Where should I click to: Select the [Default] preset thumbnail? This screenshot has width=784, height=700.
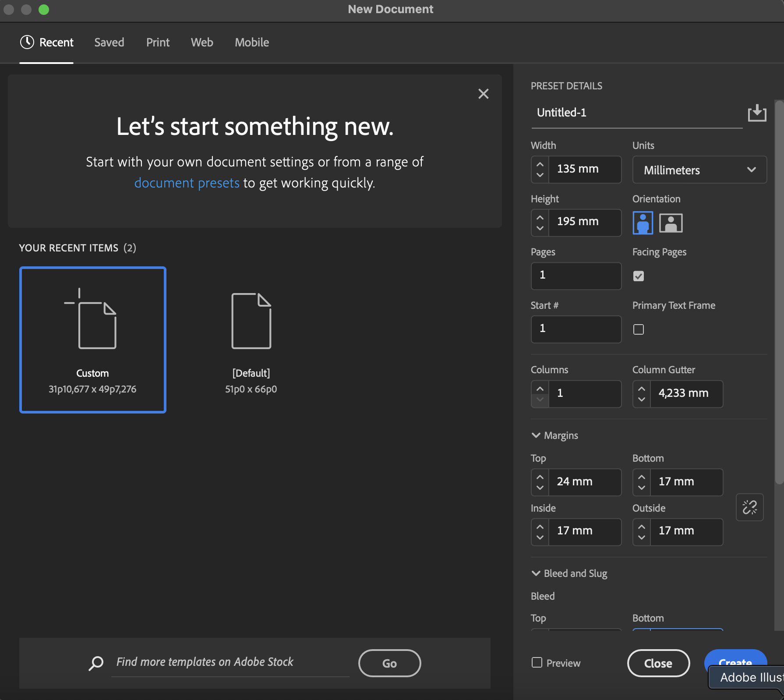click(x=251, y=339)
